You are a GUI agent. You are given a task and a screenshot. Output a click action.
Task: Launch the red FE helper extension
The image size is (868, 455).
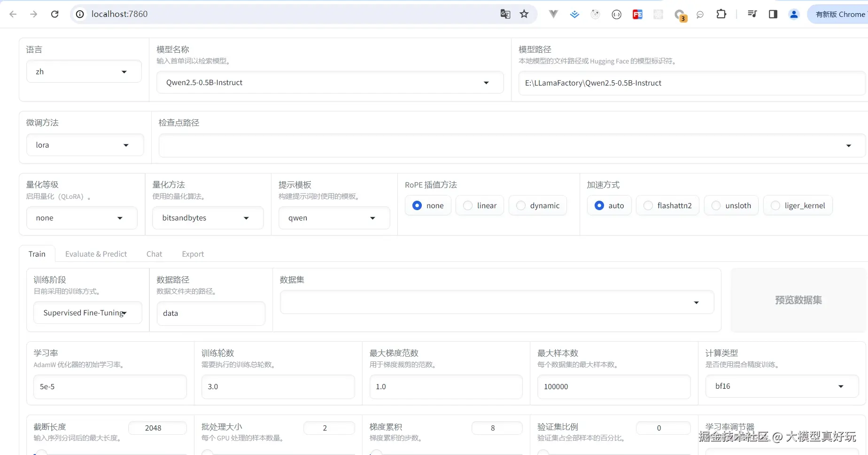point(637,15)
